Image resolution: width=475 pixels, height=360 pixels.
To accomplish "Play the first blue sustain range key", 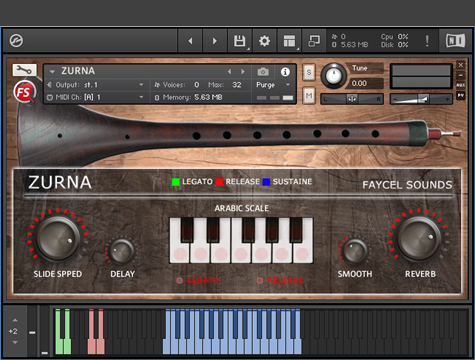I will tap(166, 347).
